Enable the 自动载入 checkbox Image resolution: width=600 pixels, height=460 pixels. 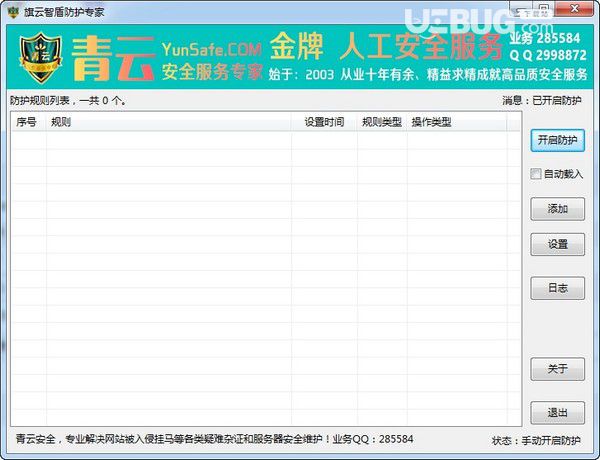click(535, 174)
